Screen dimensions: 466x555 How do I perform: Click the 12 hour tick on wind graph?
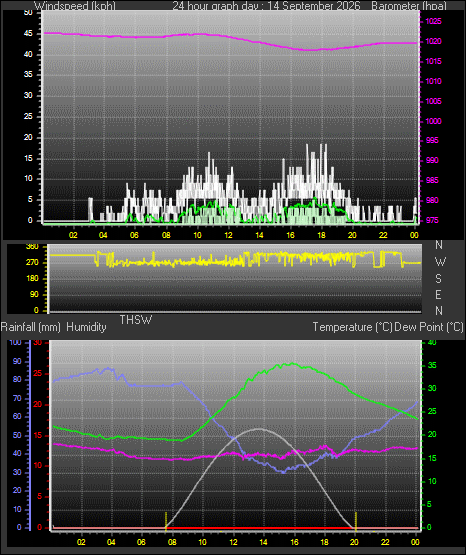(x=228, y=235)
